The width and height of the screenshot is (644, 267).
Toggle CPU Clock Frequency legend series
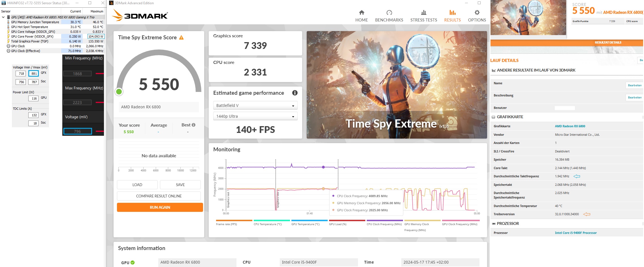(385, 222)
